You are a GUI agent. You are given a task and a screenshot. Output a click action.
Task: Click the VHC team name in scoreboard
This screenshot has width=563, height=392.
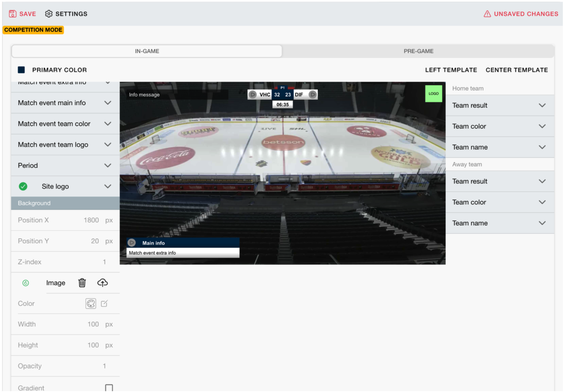point(265,95)
